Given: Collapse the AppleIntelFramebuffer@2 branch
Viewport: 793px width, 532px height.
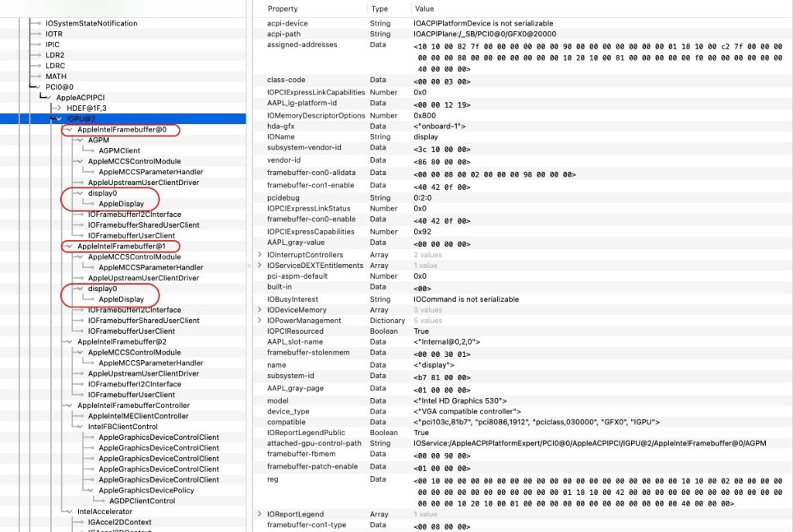Looking at the screenshot, I should click(x=70, y=342).
